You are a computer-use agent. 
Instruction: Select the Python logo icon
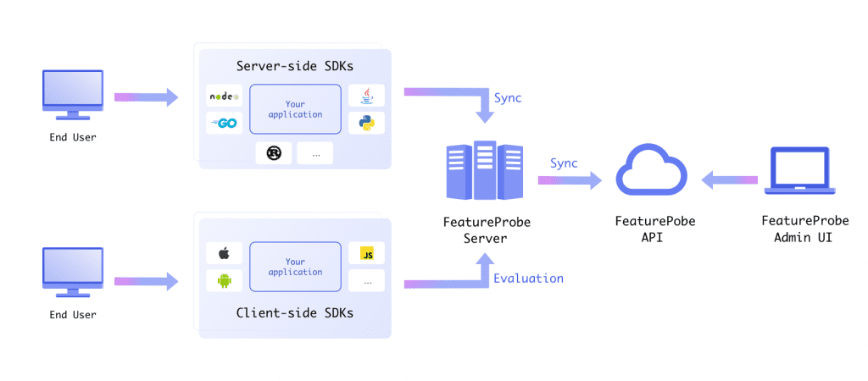coord(366,123)
